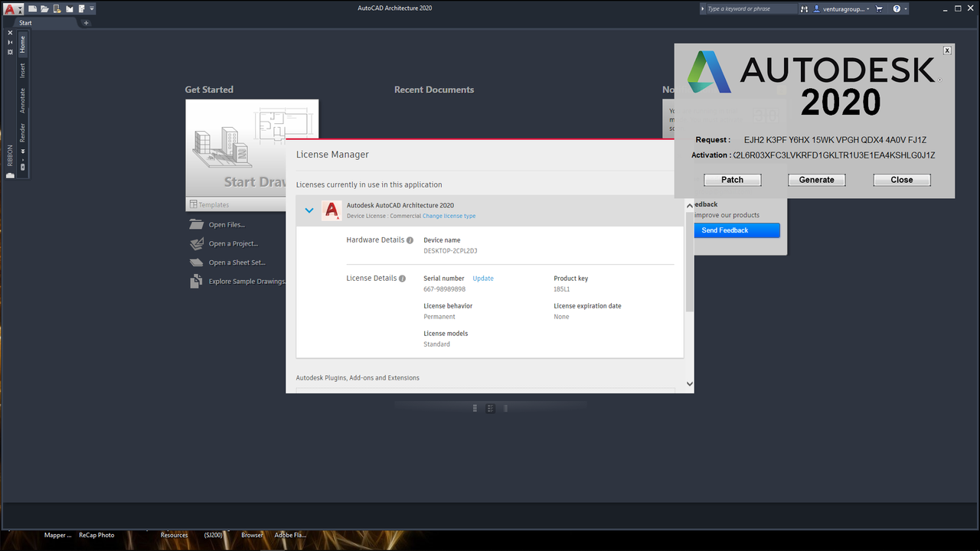Viewport: 980px width, 551px height.
Task: Collapse the AutoCAD Architecture 2020 license chevron
Action: [x=309, y=210]
